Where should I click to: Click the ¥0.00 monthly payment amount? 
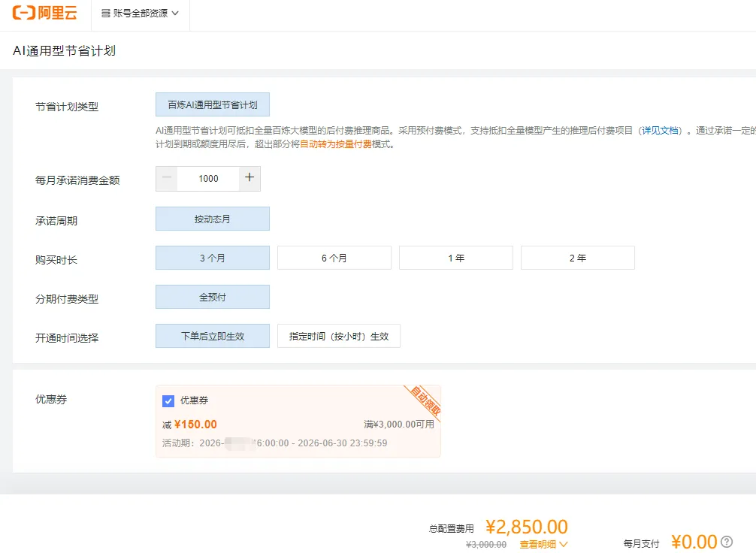[x=694, y=542]
